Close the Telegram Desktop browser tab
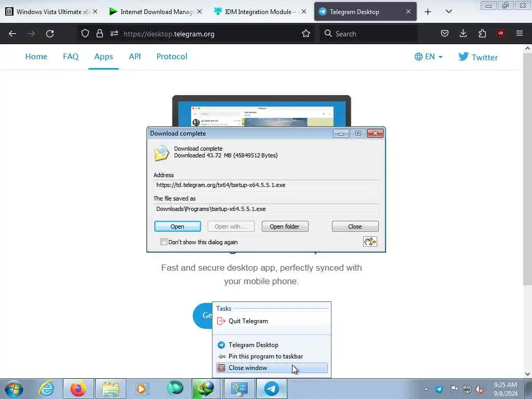This screenshot has width=532, height=399. point(408,11)
